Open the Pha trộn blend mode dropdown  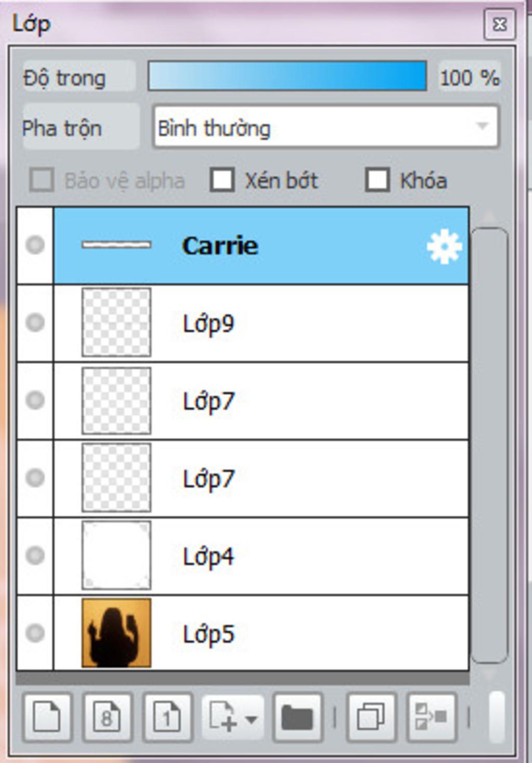click(x=326, y=127)
